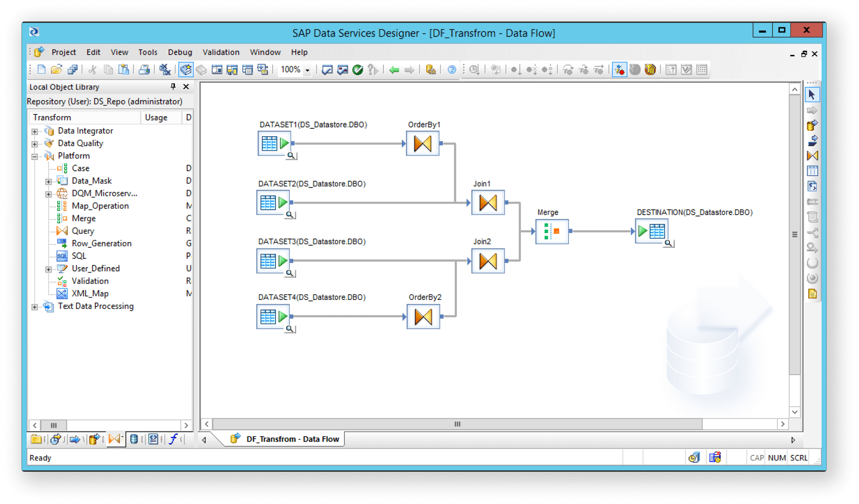Screen dimensions: 859x504
Task: Pin the Local Object Library panel
Action: click(x=173, y=87)
